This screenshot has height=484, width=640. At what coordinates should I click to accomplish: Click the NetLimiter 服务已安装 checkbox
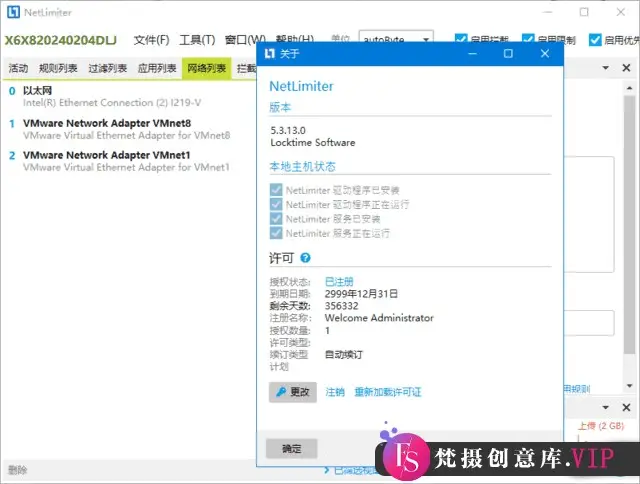click(276, 219)
